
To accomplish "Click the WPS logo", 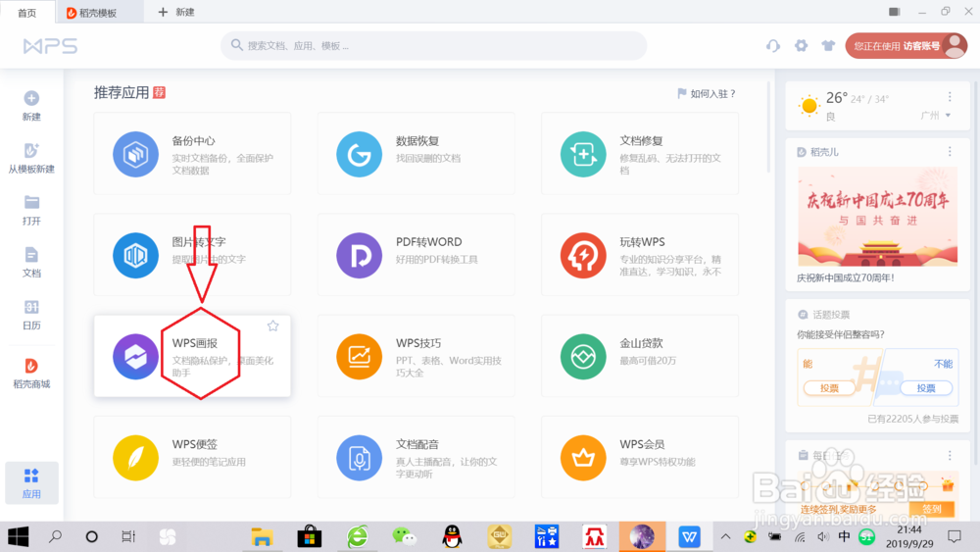I will coord(50,46).
